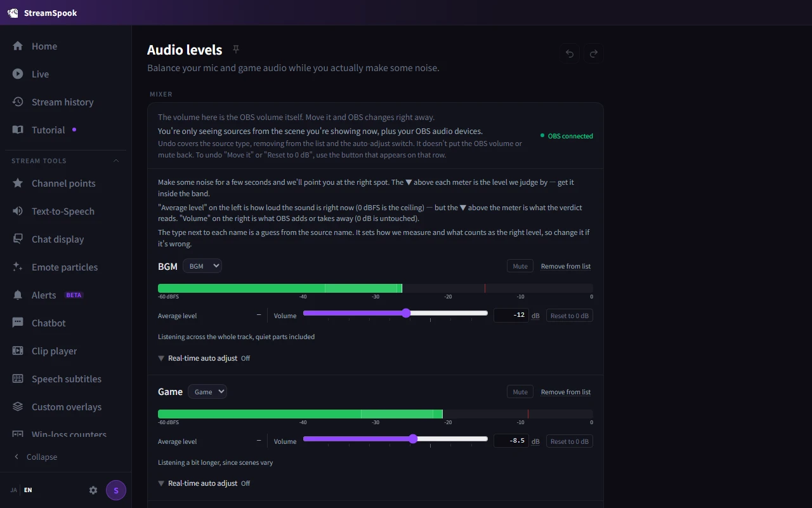Click the BGM dB value field

click(x=511, y=315)
